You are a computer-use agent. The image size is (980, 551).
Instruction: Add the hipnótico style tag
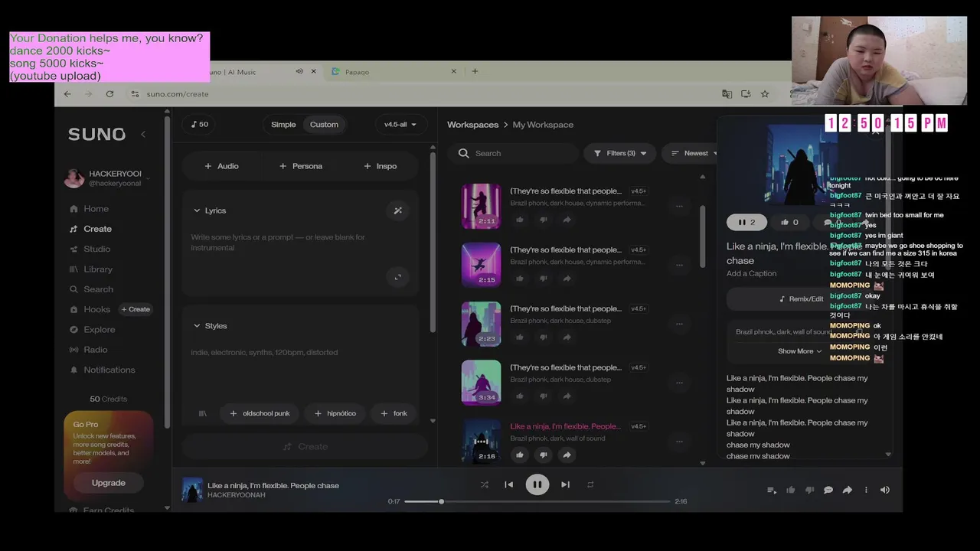(335, 413)
